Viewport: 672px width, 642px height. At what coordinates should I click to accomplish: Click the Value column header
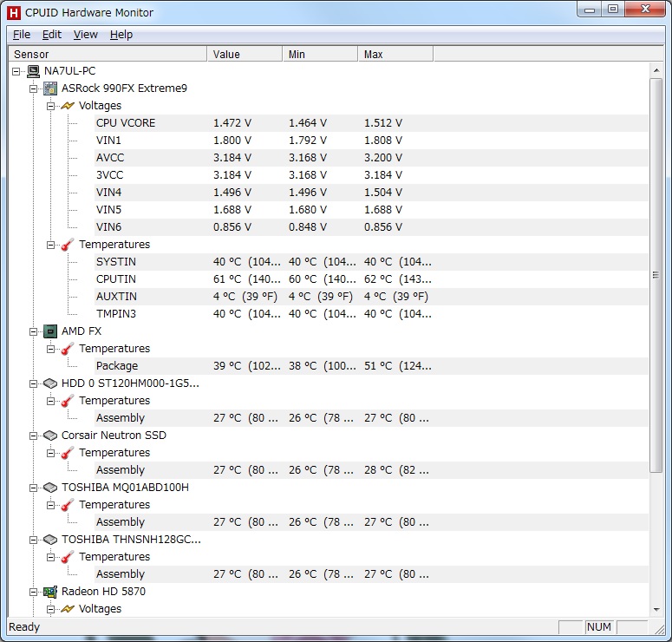tap(245, 54)
